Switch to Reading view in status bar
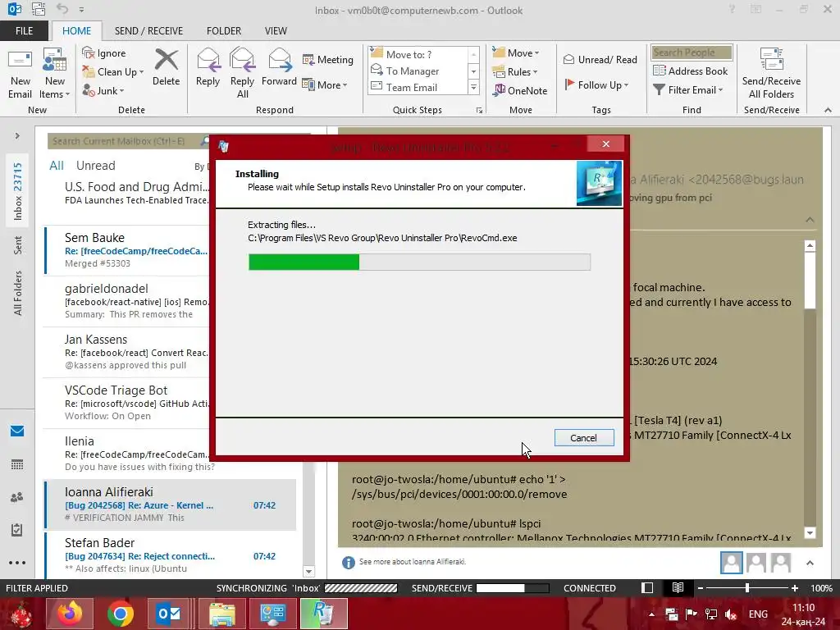Screen dimensions: 840x630 pos(678,588)
